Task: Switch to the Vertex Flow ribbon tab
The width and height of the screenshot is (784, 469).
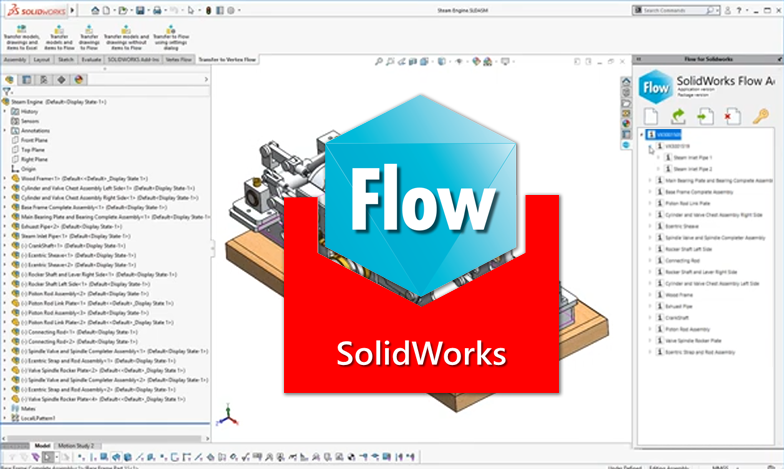Action: click(x=178, y=60)
